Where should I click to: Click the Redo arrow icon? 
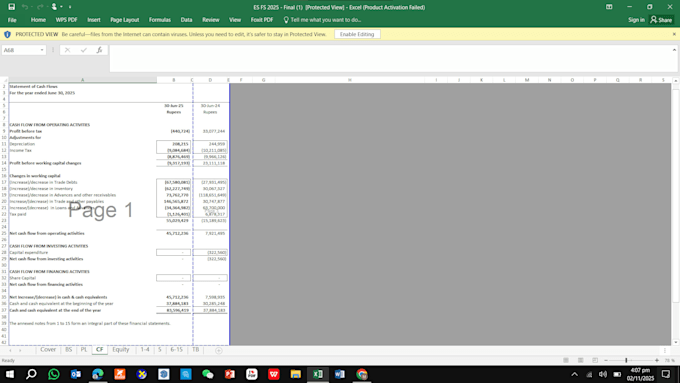tap(40, 7)
